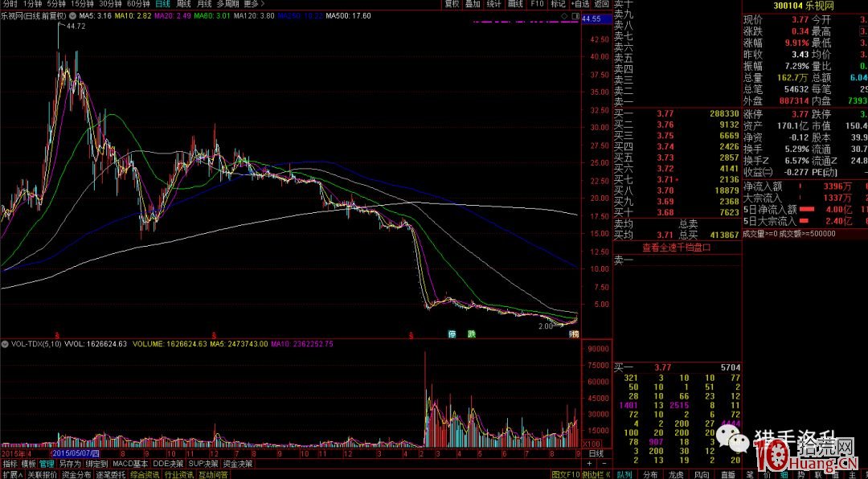Select the 15分钟 period

click(x=82, y=4)
